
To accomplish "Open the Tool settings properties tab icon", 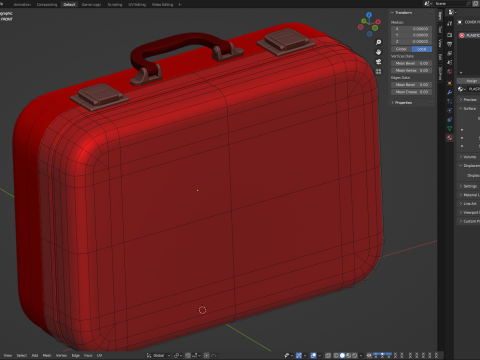I will point(449,23).
